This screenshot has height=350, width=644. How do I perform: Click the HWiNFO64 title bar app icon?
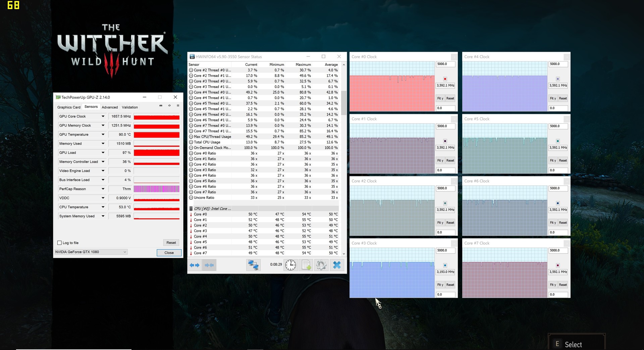click(x=192, y=57)
